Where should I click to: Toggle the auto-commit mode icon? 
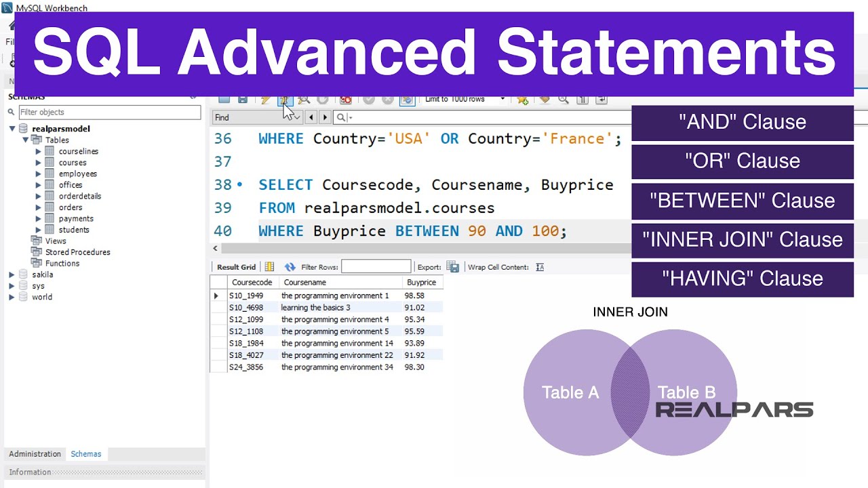coord(407,100)
